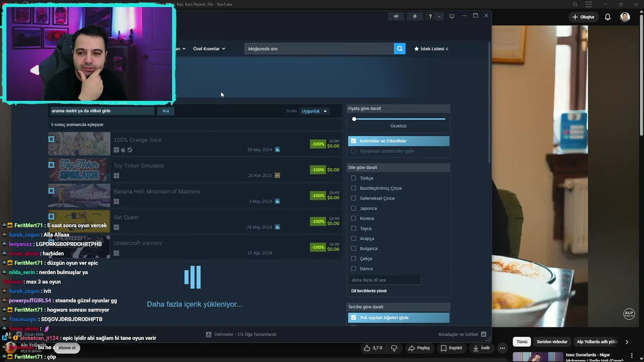Click wishlist icon left of Banana Hell
Image resolution: width=644 pixels, height=362 pixels.
pos(51,191)
